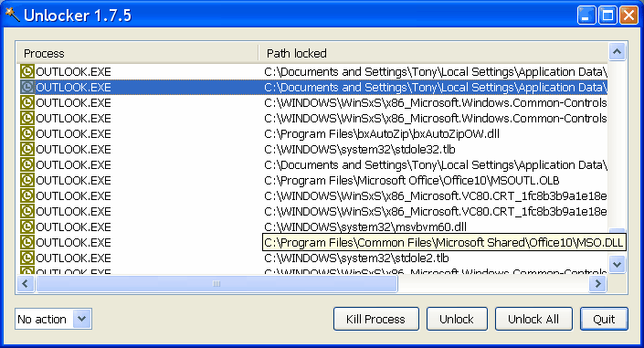Click the Quit button
Viewport: 644px width, 348px height.
(x=604, y=319)
